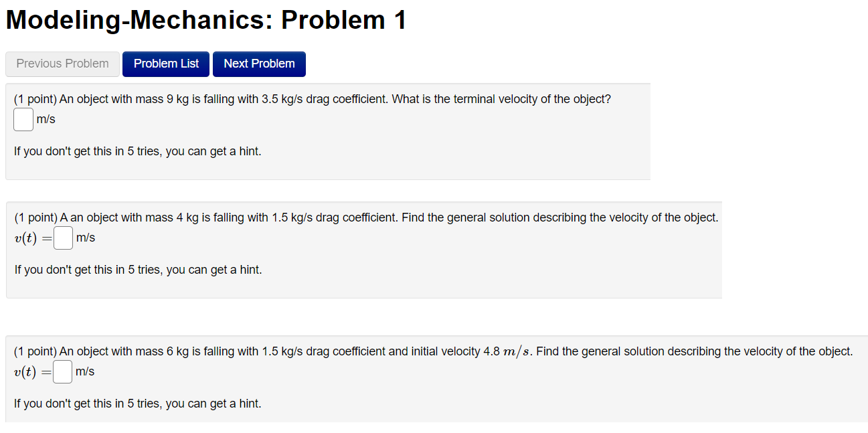Click the hint line of the third problem

pyautogui.click(x=137, y=404)
